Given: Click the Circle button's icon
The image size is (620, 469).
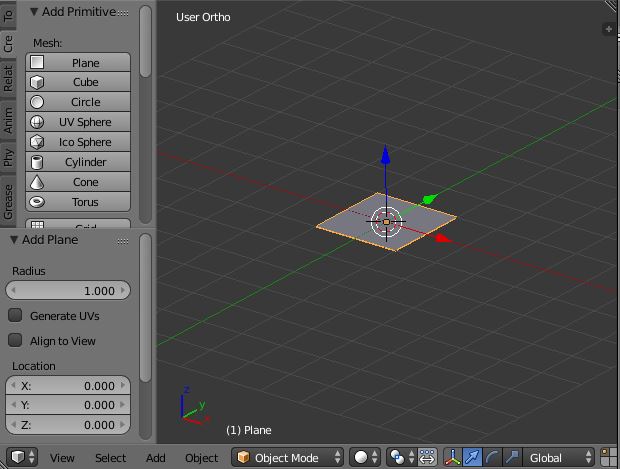Looking at the screenshot, I should coord(37,102).
